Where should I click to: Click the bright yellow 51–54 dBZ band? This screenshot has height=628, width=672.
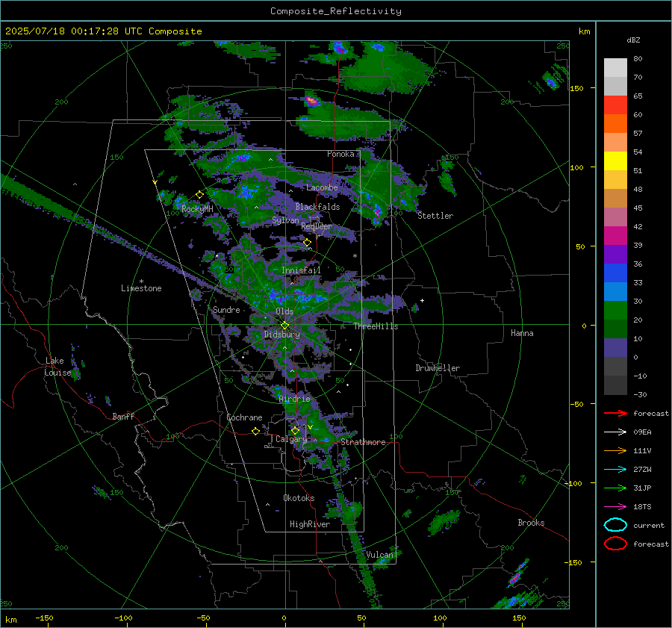pyautogui.click(x=615, y=161)
